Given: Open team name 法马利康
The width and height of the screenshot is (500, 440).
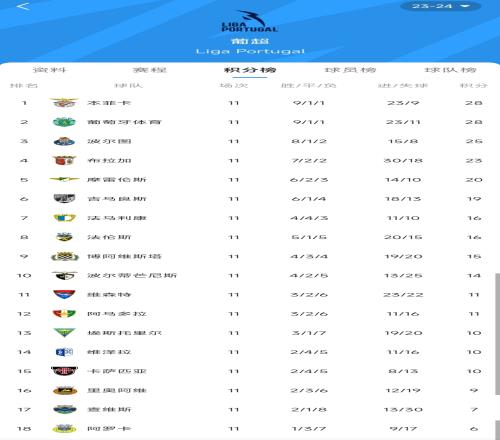Looking at the screenshot, I should pyautogui.click(x=117, y=218).
